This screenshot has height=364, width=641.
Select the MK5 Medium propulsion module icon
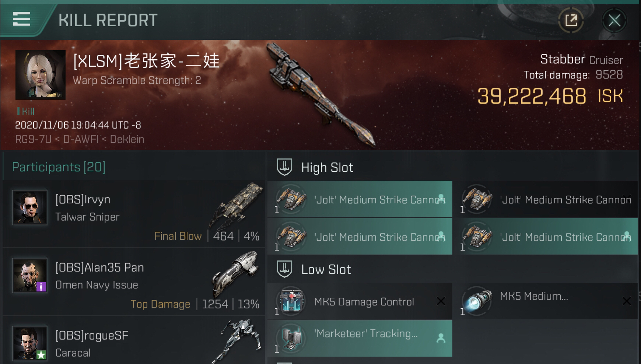pos(477,301)
